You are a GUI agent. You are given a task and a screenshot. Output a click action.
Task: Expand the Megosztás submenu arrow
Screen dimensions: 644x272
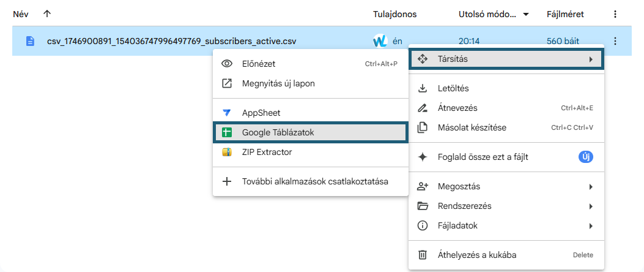pyautogui.click(x=591, y=187)
